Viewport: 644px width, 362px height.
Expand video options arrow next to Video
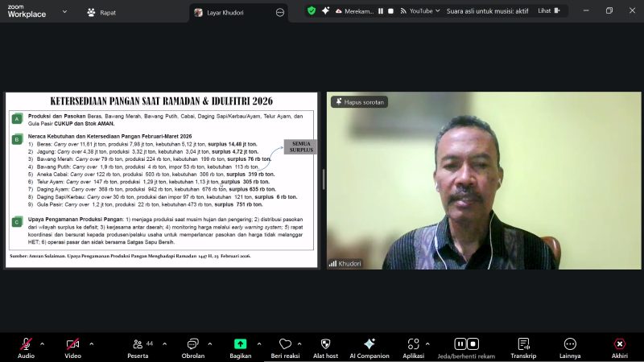point(91,343)
